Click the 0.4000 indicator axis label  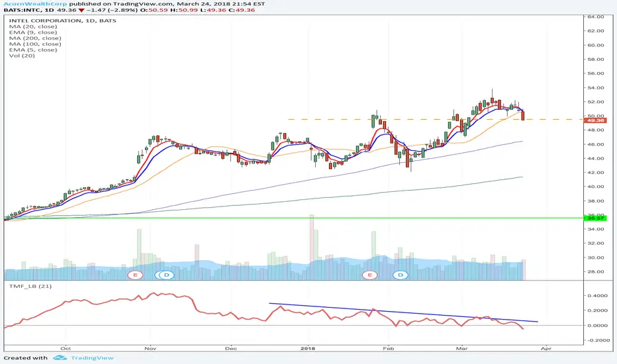596,296
